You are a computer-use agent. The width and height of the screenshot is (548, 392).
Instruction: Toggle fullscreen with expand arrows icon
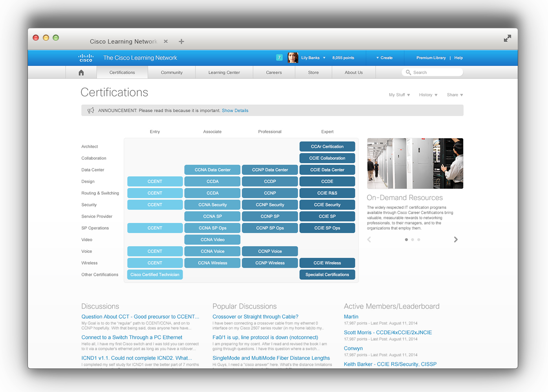508,38
